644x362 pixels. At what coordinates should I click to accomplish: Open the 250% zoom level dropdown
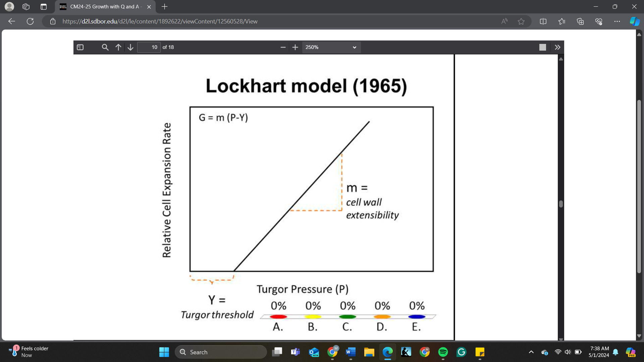(331, 47)
